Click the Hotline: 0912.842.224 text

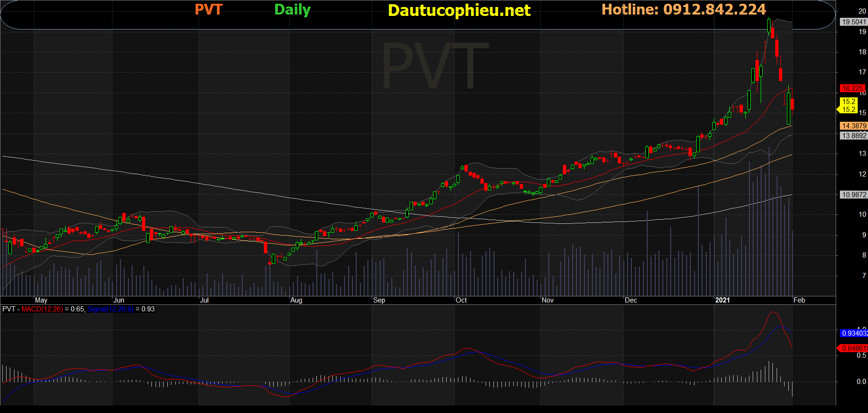[x=684, y=9]
